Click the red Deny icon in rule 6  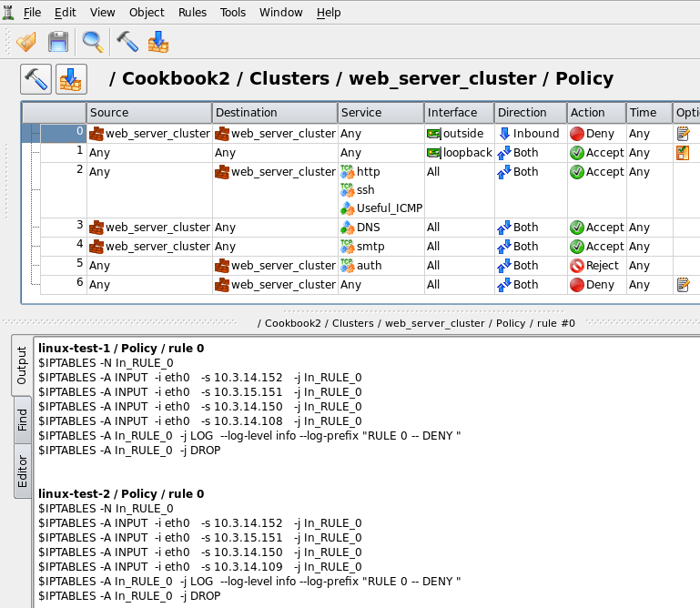pyautogui.click(x=577, y=285)
